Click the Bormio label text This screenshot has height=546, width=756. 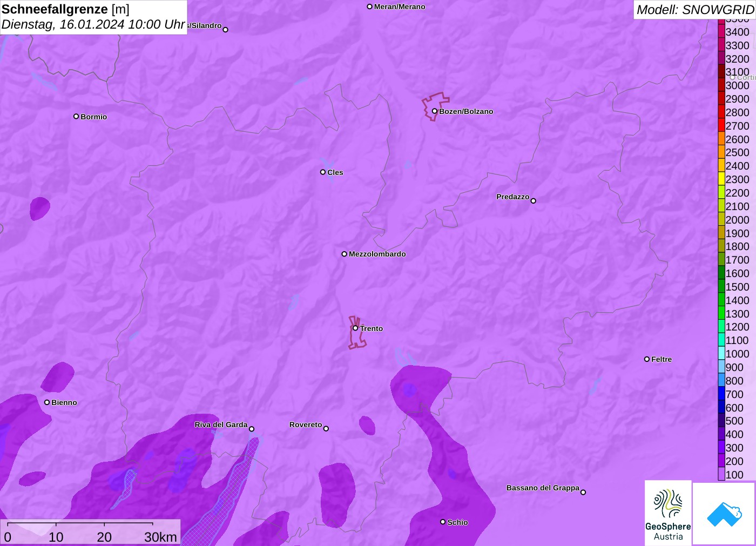[x=94, y=117]
